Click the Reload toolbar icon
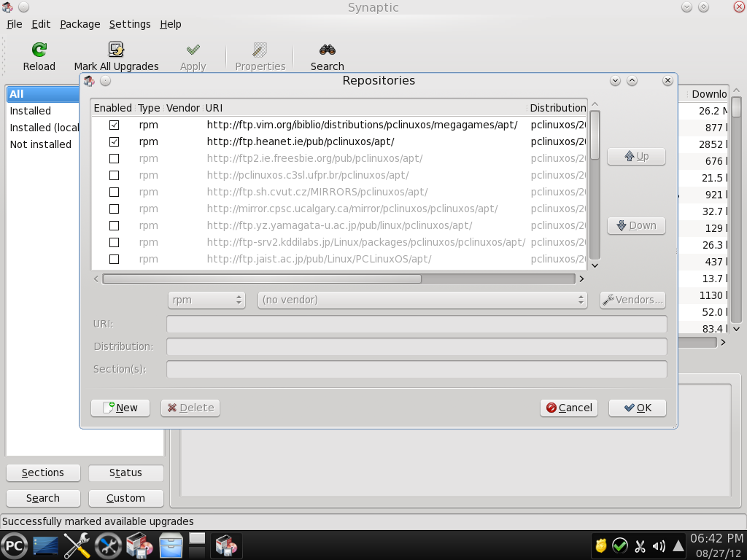747x560 pixels. point(39,50)
